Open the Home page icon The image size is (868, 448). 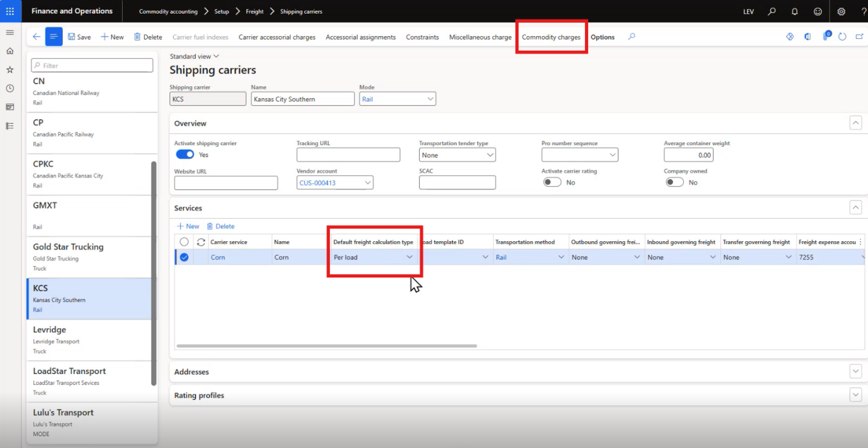coord(10,50)
